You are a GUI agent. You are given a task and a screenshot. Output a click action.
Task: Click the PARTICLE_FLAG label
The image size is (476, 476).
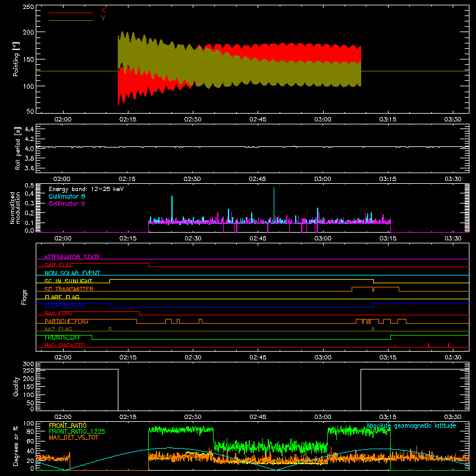coord(67,321)
